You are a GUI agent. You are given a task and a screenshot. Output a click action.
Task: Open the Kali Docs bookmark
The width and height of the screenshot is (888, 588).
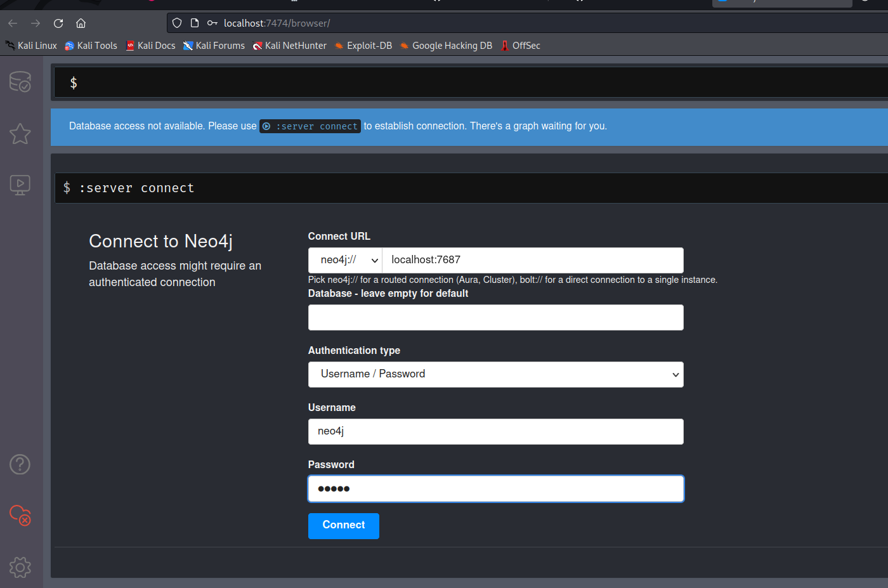tap(150, 46)
